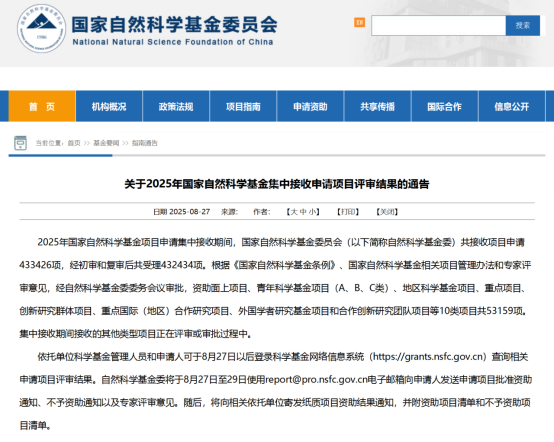Open the 机构概况 menu item
This screenshot has width=554, height=442.
tap(109, 106)
